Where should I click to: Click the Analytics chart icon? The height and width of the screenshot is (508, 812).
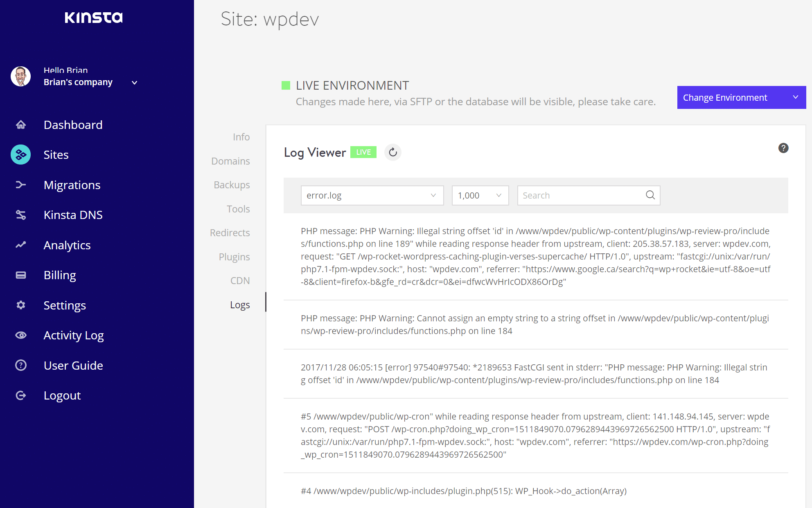[21, 245]
